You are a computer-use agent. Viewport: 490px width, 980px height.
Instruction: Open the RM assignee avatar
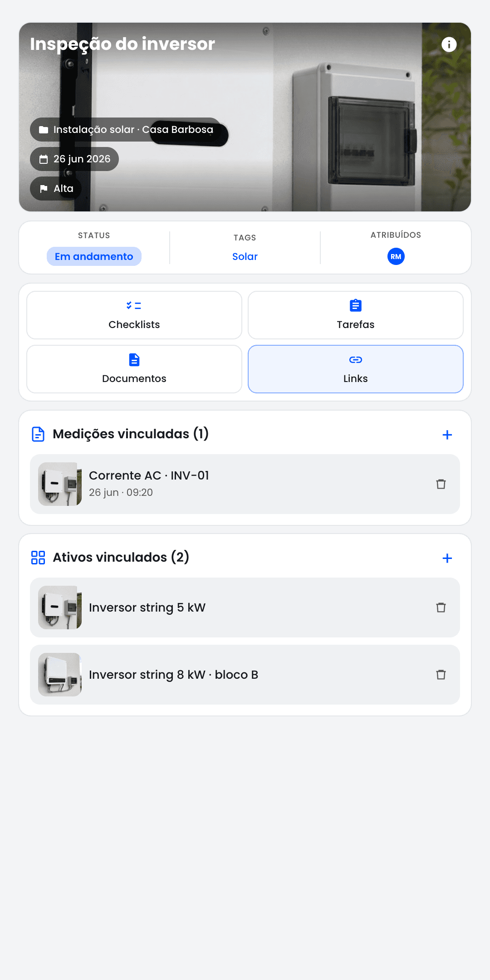click(x=396, y=256)
